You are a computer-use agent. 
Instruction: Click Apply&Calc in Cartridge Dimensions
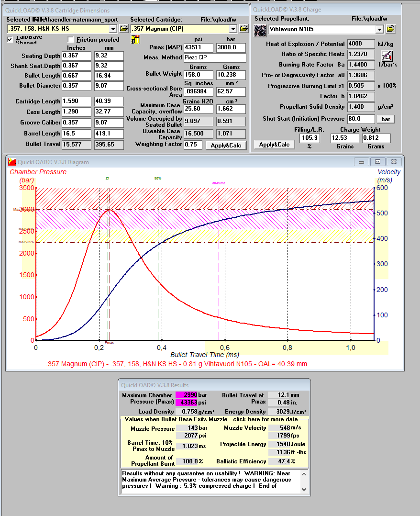click(x=226, y=146)
